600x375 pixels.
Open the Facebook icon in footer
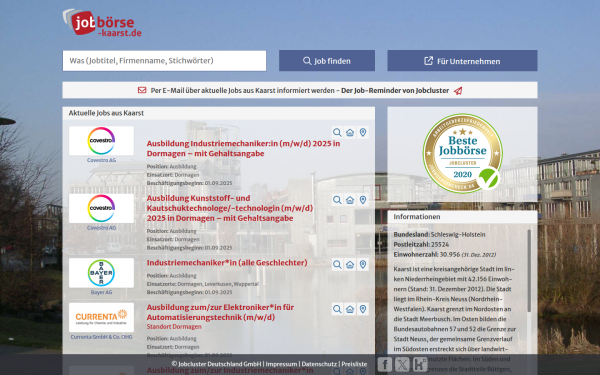tap(385, 364)
